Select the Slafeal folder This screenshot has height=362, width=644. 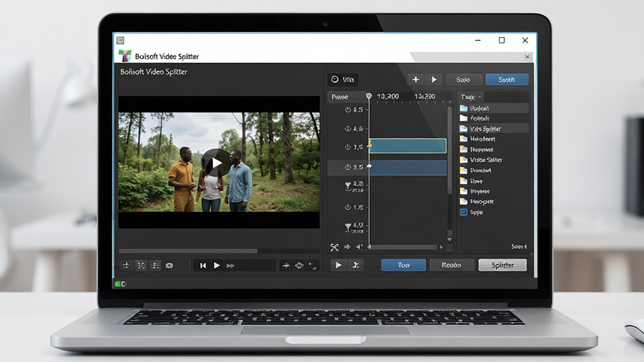tap(494, 108)
